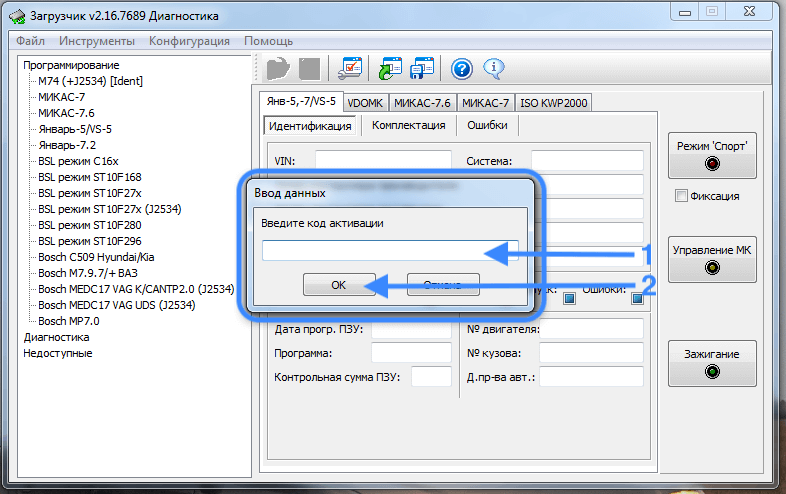Click the blue indicator square left of Ошибки
This screenshot has height=494, width=786.
tap(569, 299)
